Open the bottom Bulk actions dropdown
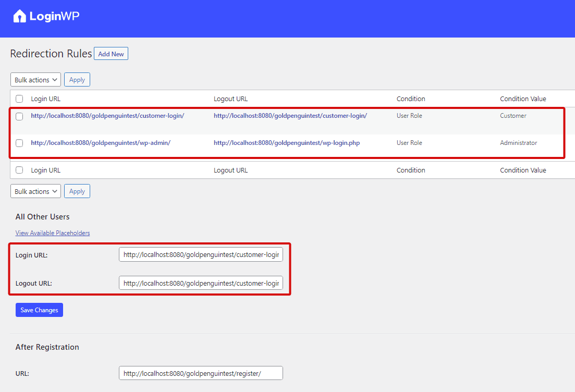The width and height of the screenshot is (575, 392). point(35,191)
